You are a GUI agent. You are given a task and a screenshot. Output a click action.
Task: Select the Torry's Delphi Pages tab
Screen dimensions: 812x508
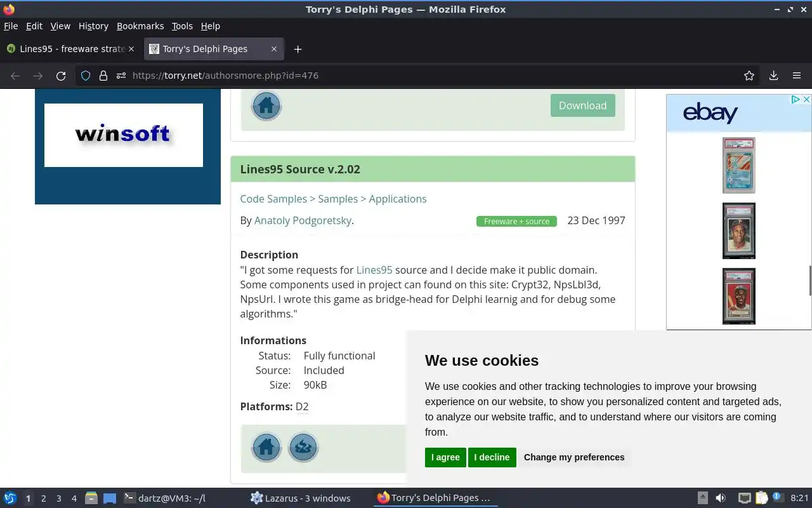pyautogui.click(x=214, y=49)
